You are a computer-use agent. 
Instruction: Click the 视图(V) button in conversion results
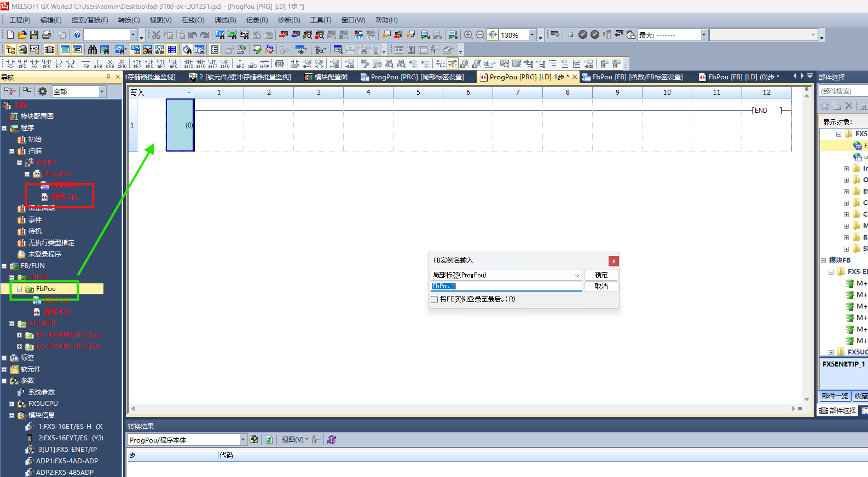294,440
